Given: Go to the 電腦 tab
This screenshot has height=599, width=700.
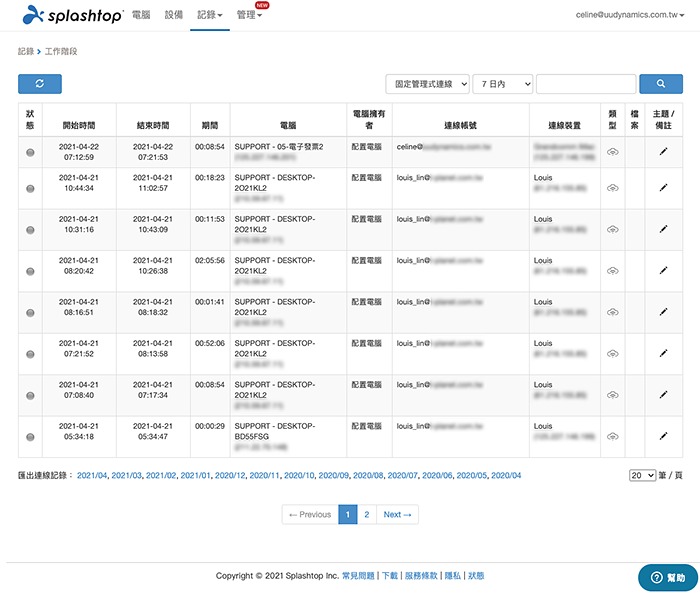Looking at the screenshot, I should coord(141,15).
